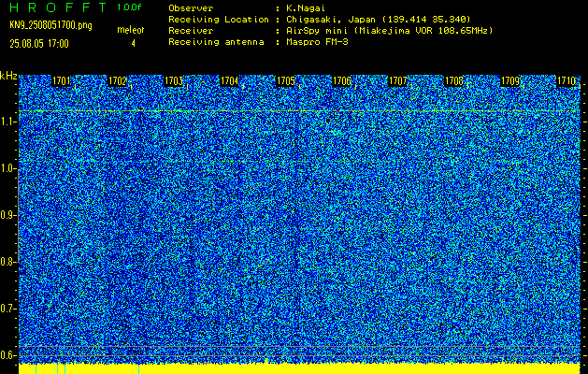588x374 pixels.
Task: Click AirSpy mini receiver value
Action: point(389,30)
